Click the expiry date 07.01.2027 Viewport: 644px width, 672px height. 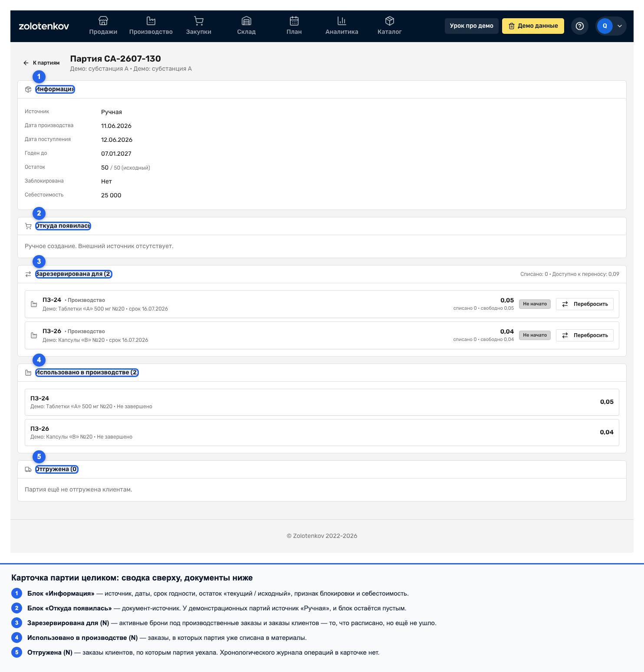[116, 154]
